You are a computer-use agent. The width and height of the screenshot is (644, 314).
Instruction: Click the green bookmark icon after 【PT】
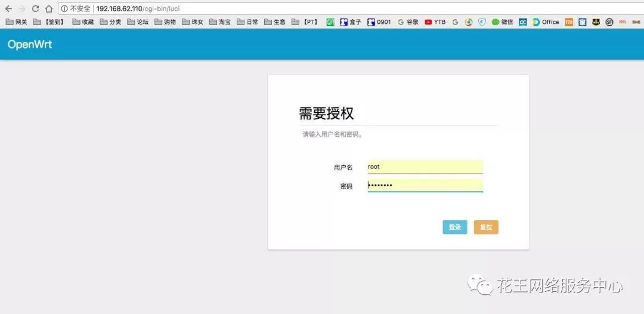[330, 22]
